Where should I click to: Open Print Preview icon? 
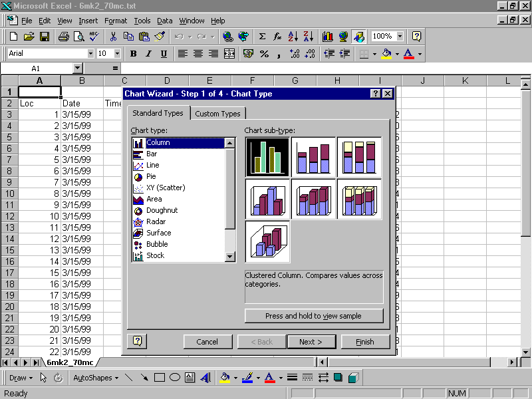click(x=78, y=37)
